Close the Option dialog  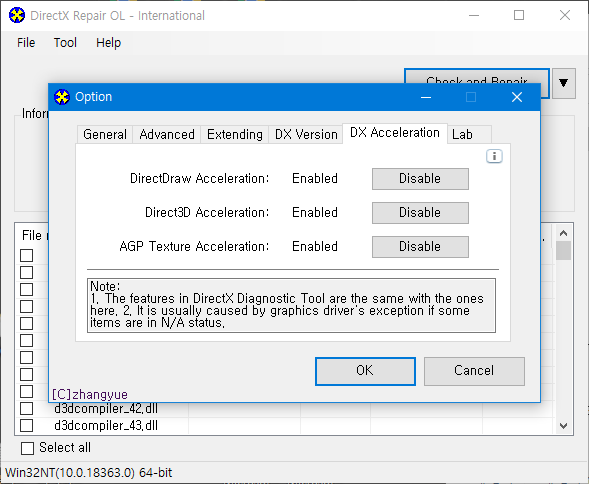517,97
